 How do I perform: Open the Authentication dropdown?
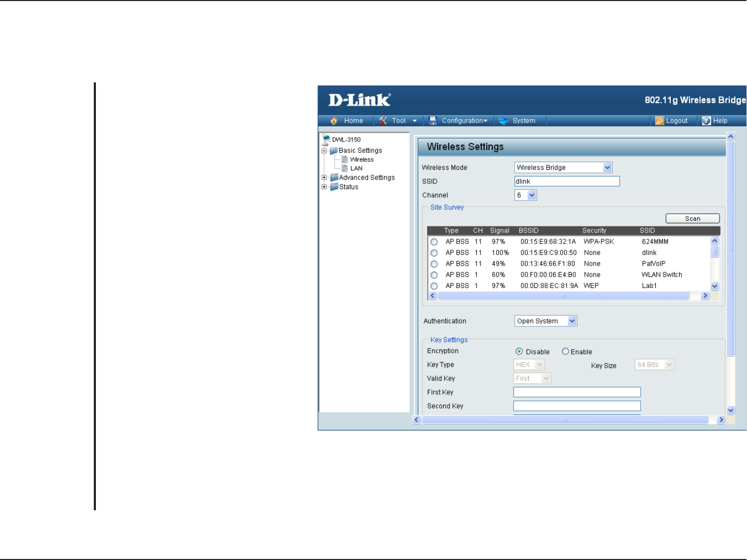pos(546,321)
